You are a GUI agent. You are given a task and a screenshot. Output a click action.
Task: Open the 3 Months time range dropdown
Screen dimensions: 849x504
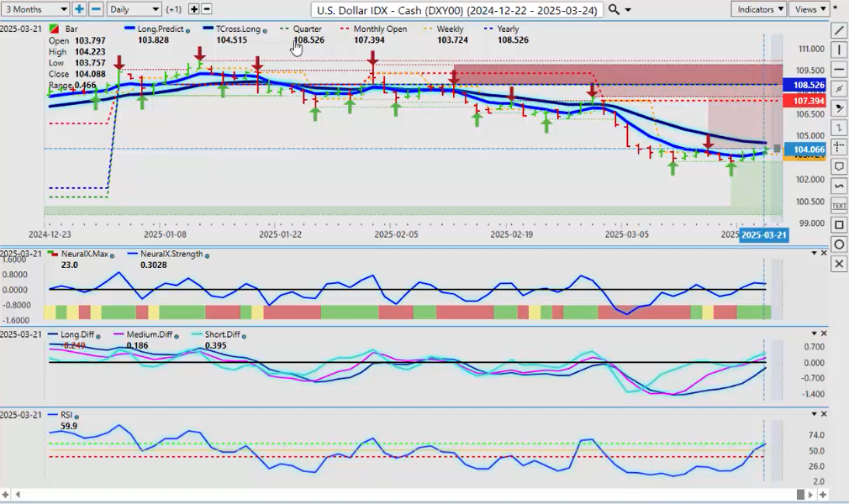click(34, 9)
